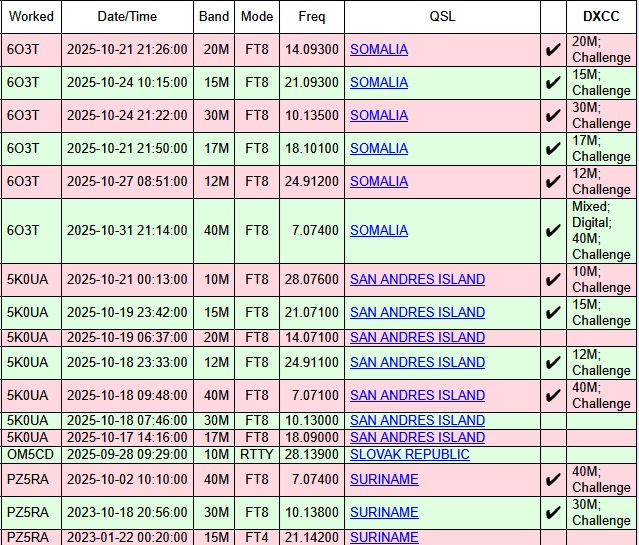Select date 2025-10-17 14:16:00 cell
639x545 pixels.
(x=127, y=437)
